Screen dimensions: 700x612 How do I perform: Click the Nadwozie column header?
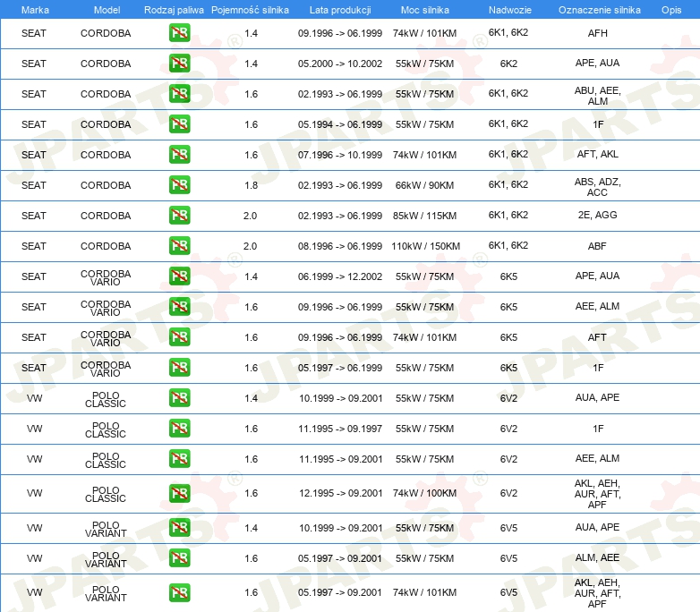[x=510, y=10]
